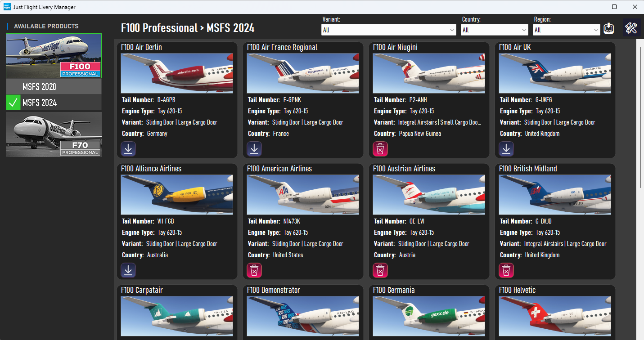
Task: Click the F100 Alliance Airlines preview image
Action: click(177, 195)
